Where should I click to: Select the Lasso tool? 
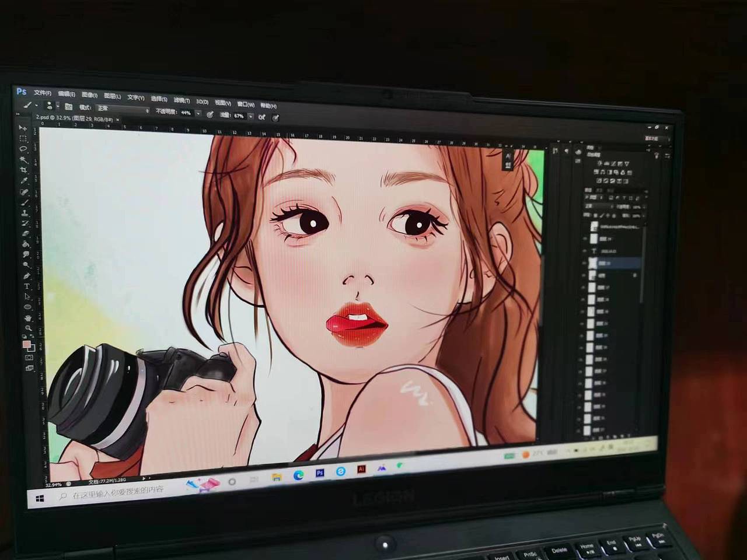pos(23,149)
